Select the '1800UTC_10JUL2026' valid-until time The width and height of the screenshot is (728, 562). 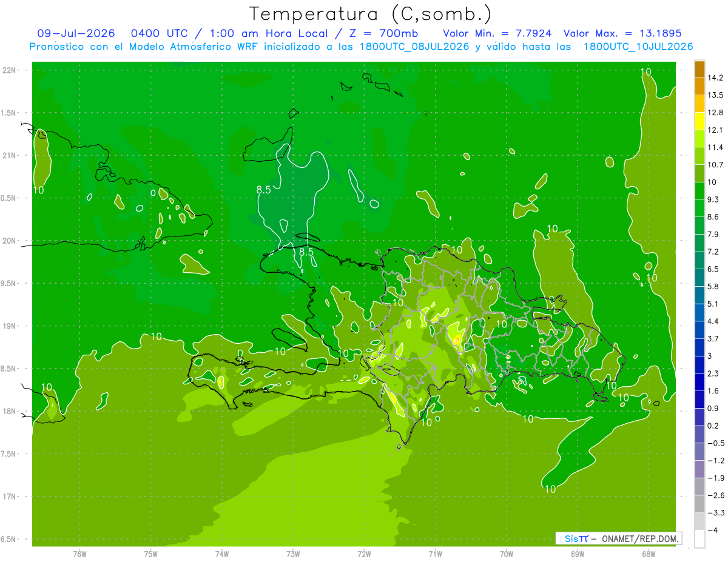(x=638, y=46)
